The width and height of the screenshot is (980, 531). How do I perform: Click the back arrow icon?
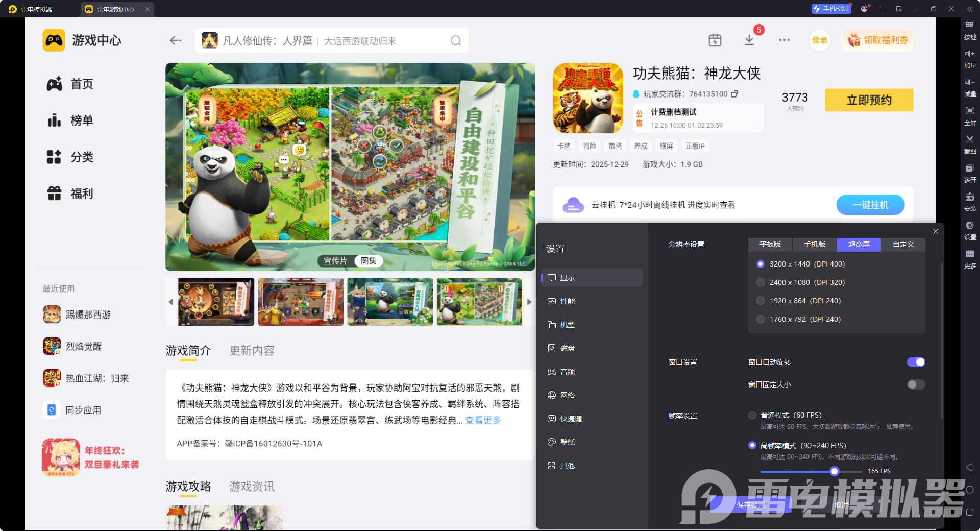[176, 41]
